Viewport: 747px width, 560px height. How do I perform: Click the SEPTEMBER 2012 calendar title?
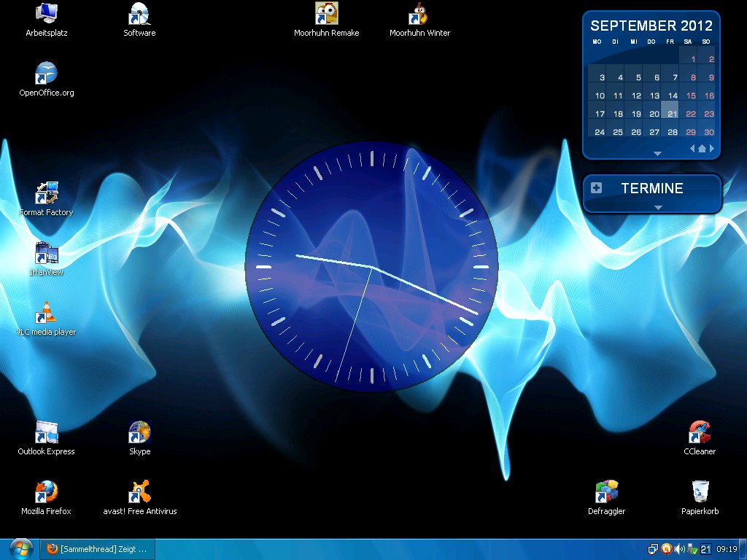[651, 26]
